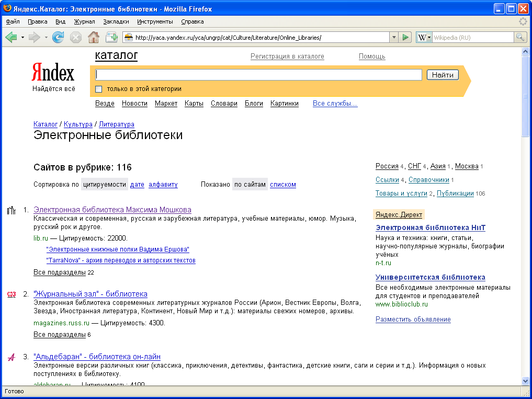Open the Справка menu
Viewport: 532px width, 399px height.
[x=193, y=21]
